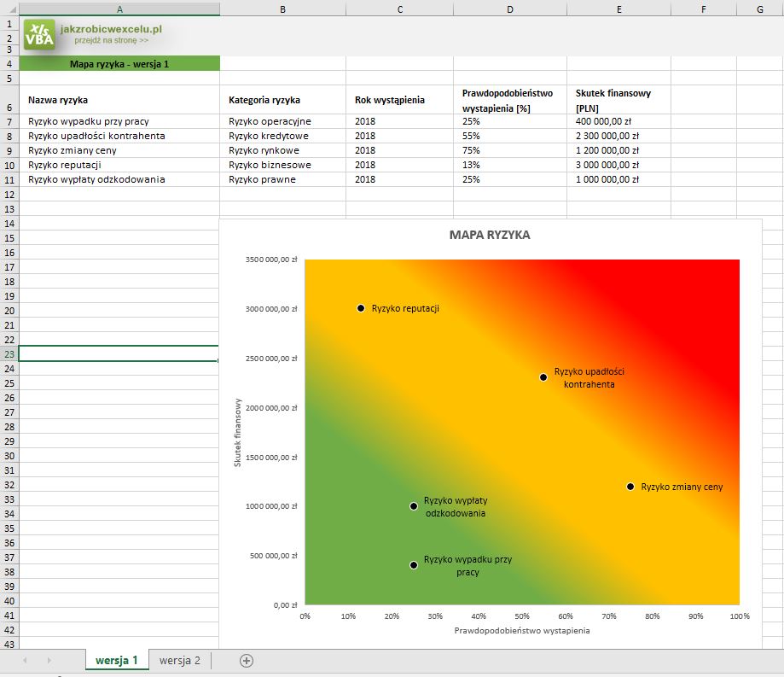The image size is (784, 677).
Task: Click green 'Mapa ryzyka - wersja 1' cell
Action: pos(119,64)
